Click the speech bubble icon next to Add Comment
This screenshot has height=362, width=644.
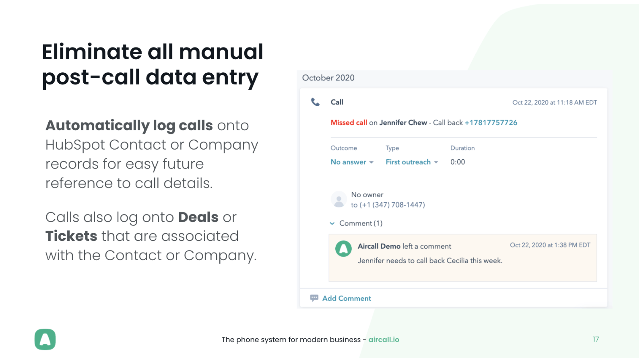314,298
